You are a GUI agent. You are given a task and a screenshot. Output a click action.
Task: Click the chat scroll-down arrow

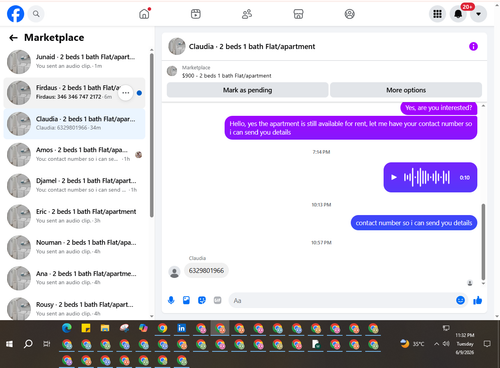point(483,283)
